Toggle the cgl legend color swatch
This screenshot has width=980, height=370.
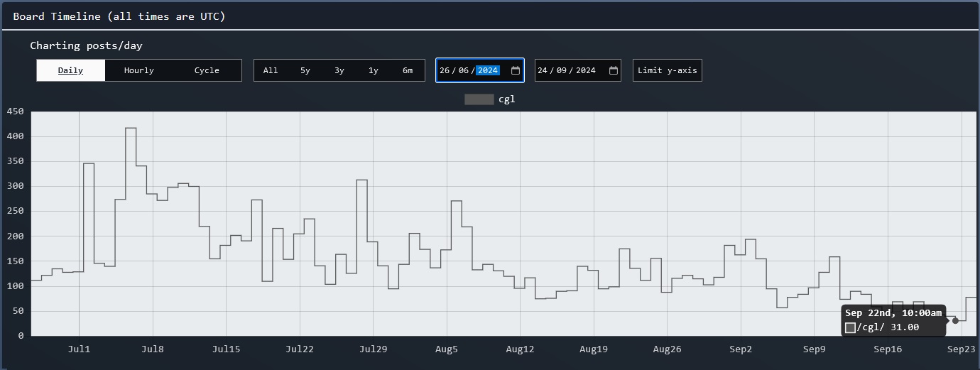click(x=479, y=99)
